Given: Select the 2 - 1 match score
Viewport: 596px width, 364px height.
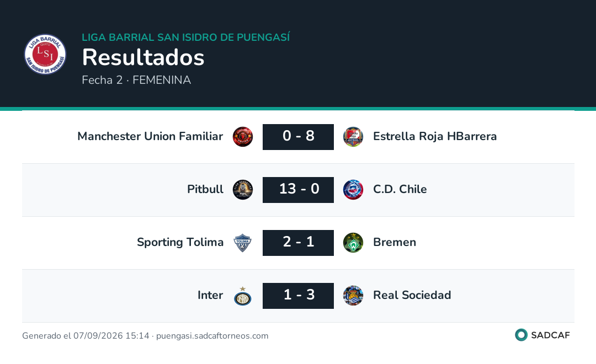Looking at the screenshot, I should (299, 243).
